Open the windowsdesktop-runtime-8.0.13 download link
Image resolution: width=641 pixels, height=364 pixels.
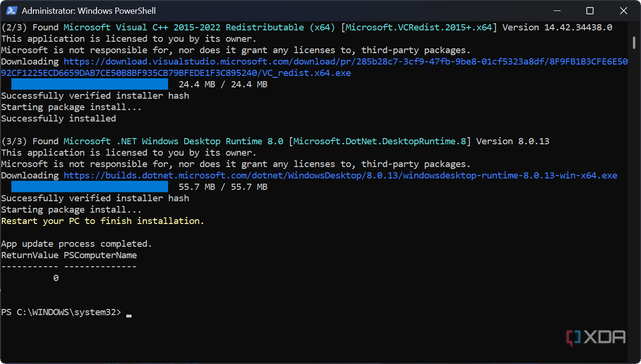[x=340, y=175]
